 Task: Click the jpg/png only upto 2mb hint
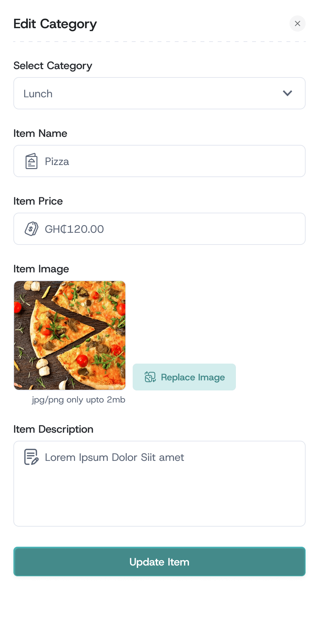[x=78, y=400]
